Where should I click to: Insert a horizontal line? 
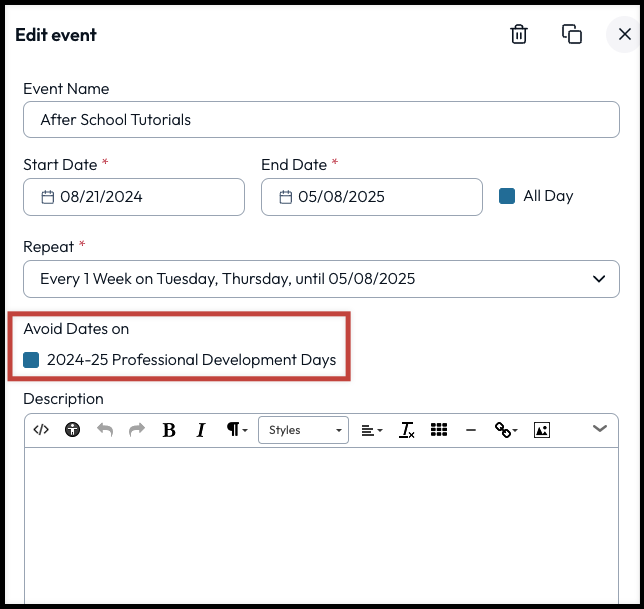[471, 430]
